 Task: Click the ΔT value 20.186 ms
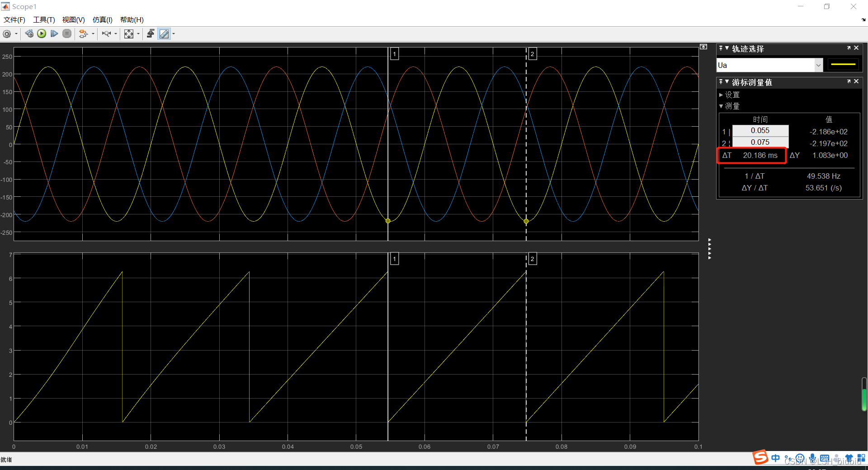pos(760,156)
